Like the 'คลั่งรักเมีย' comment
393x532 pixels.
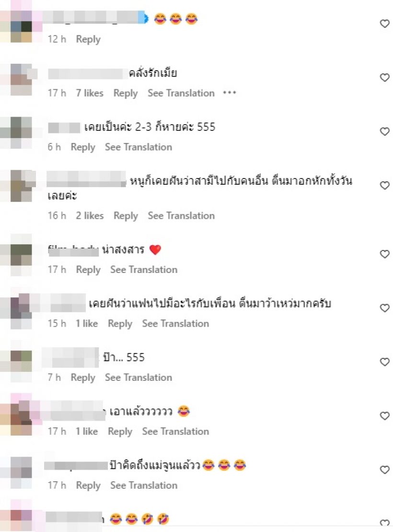click(384, 77)
